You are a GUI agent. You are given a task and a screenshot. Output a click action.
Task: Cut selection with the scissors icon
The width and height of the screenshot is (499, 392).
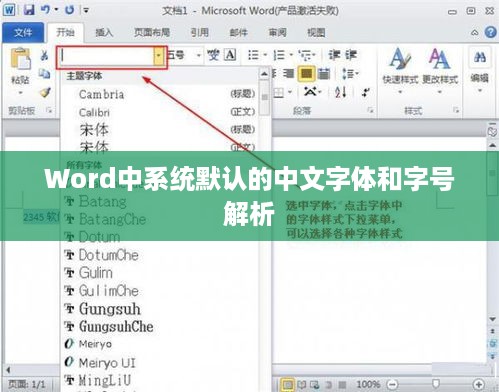[44, 55]
